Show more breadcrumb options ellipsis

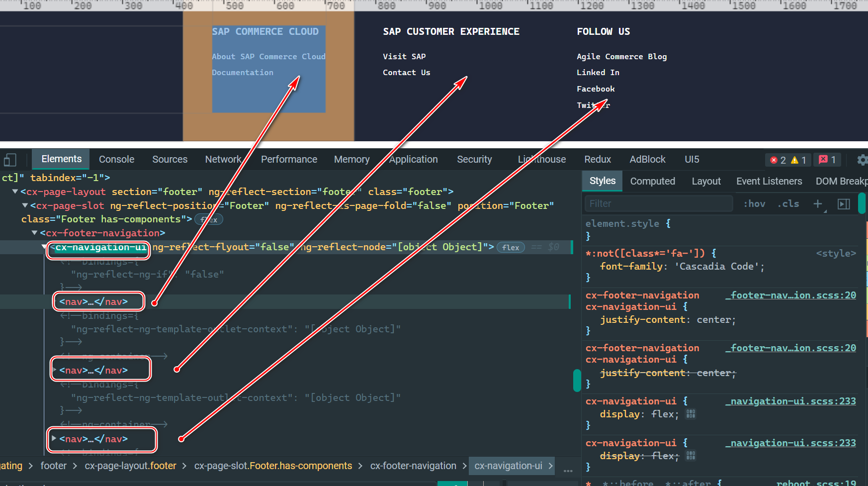pyautogui.click(x=568, y=470)
